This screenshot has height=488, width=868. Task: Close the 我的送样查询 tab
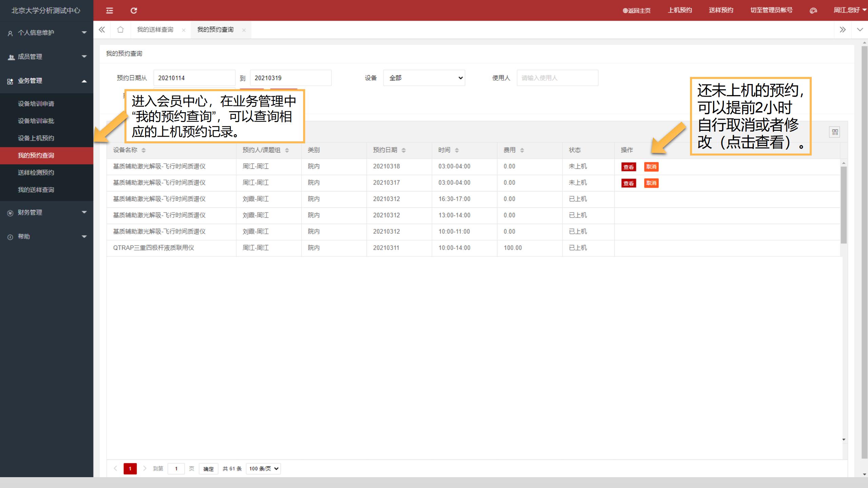coord(183,30)
